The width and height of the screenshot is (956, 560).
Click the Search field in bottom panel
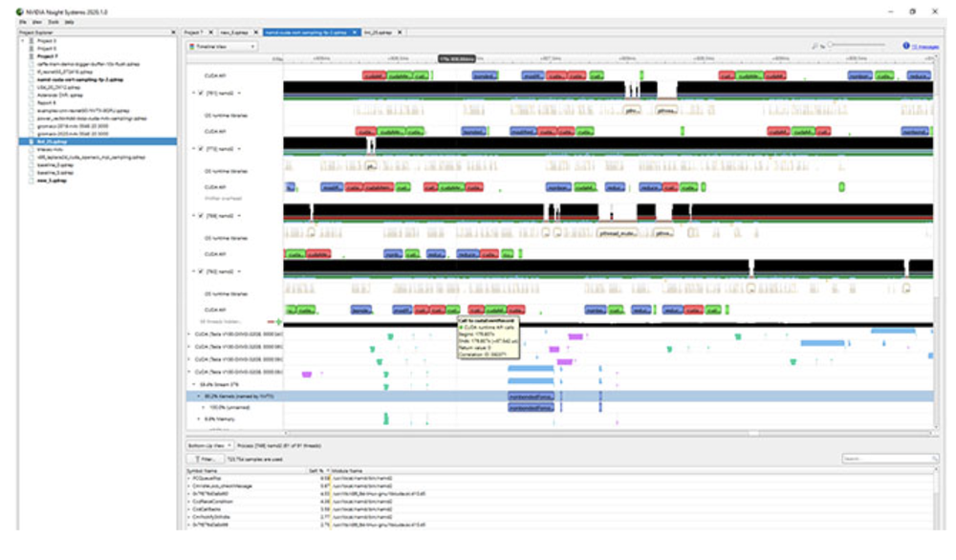pos(889,459)
